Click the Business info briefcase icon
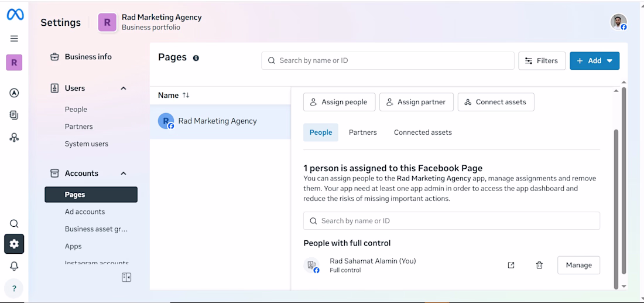 pos(54,57)
